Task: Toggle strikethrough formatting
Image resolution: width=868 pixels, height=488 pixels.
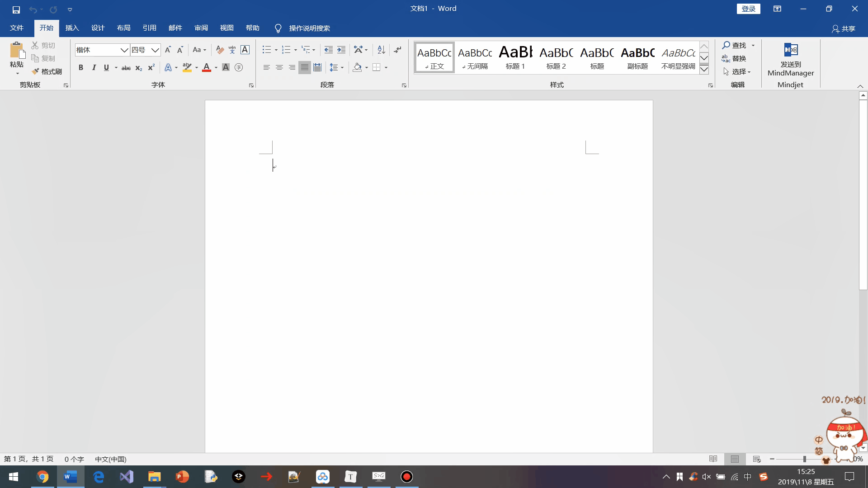Action: tap(126, 68)
